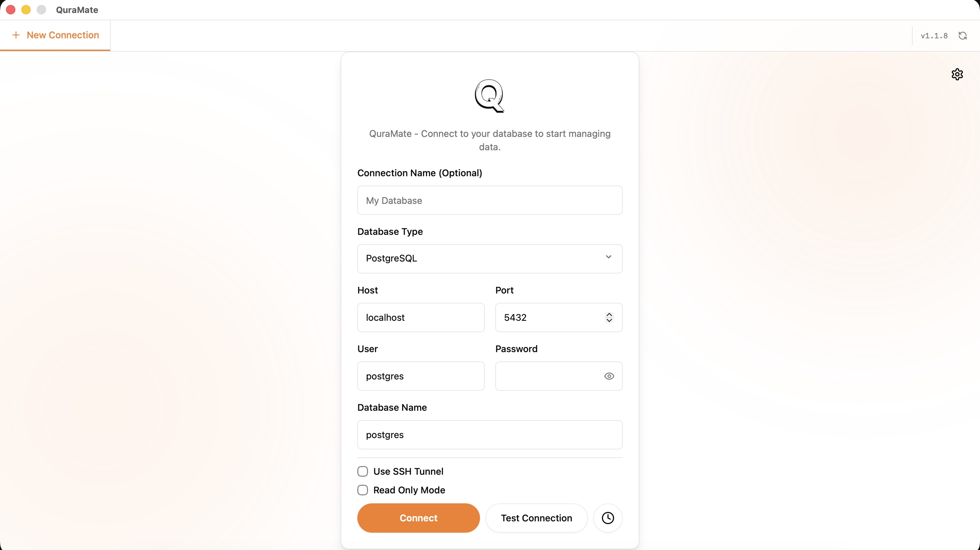Uncheck the SSH Tunnel checkbox if checked
The height and width of the screenshot is (550, 980).
[363, 471]
